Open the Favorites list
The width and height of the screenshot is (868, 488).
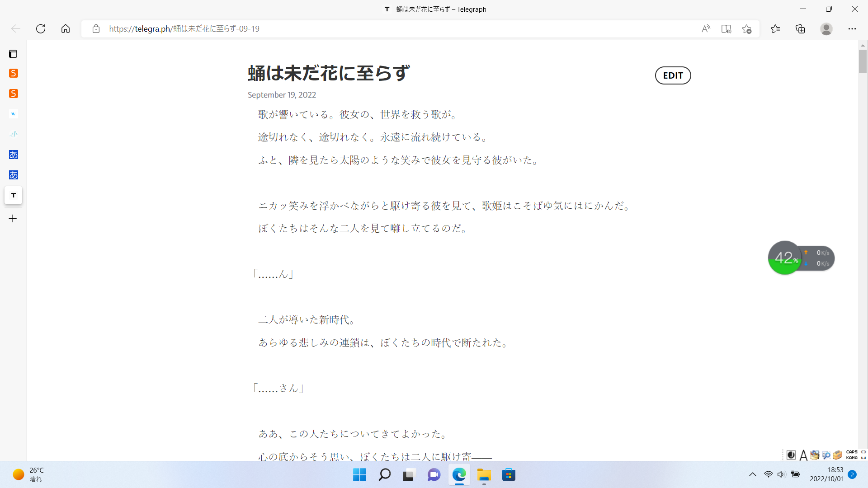(775, 29)
